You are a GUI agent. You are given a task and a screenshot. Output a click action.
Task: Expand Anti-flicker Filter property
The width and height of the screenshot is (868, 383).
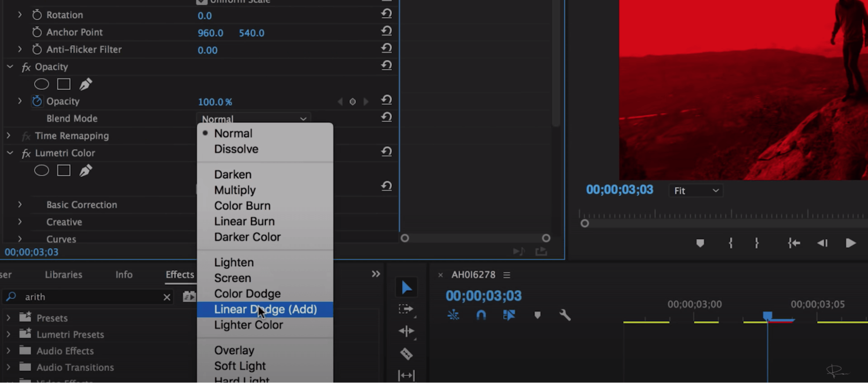pos(20,50)
